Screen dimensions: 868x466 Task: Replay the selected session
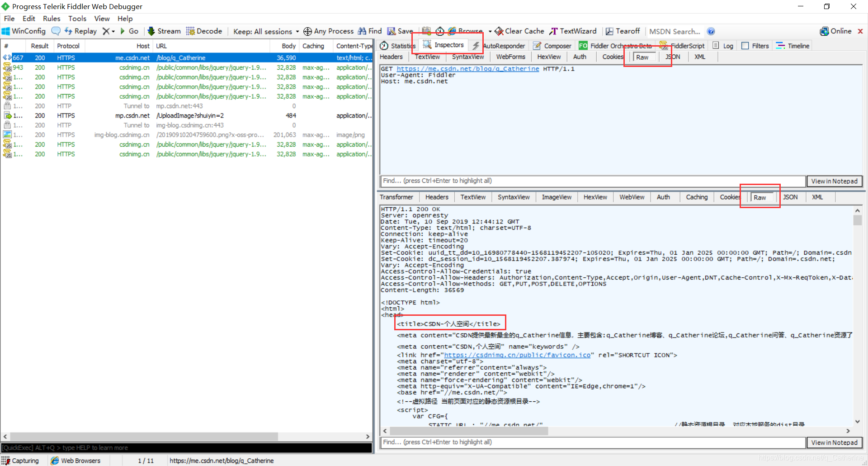[x=80, y=31]
